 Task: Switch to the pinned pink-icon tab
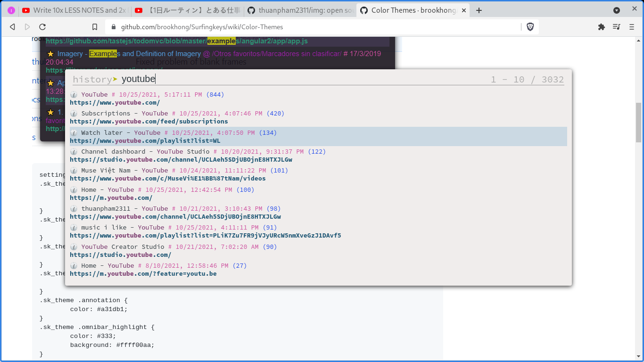11,10
